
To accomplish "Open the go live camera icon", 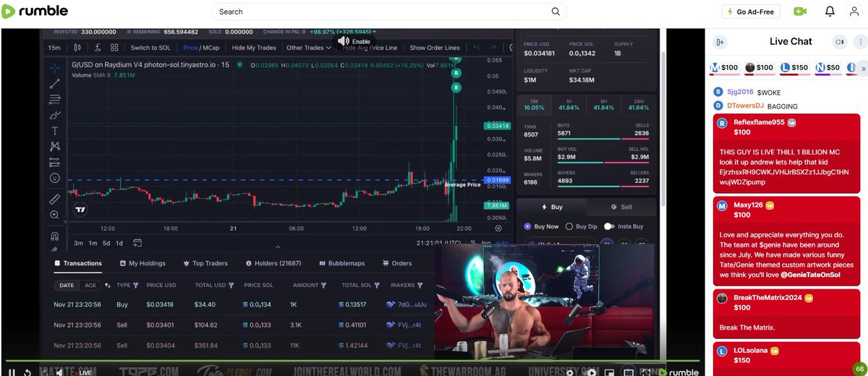I will pyautogui.click(x=799, y=12).
